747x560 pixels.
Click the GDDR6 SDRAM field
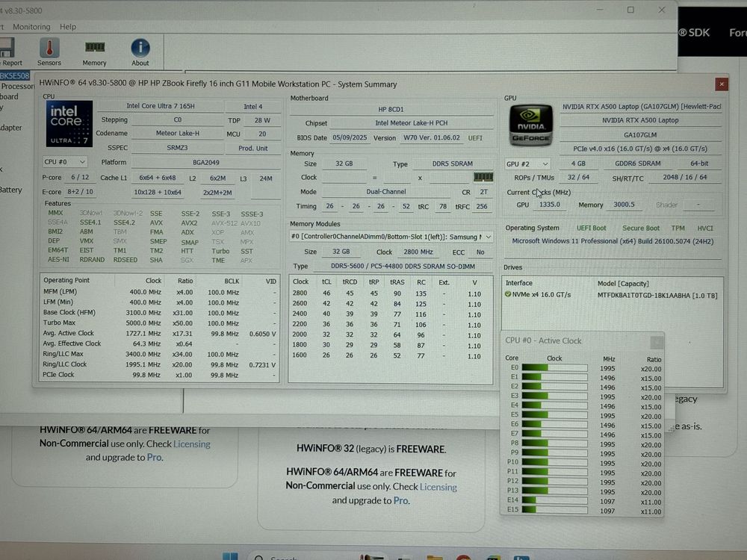[x=637, y=164]
